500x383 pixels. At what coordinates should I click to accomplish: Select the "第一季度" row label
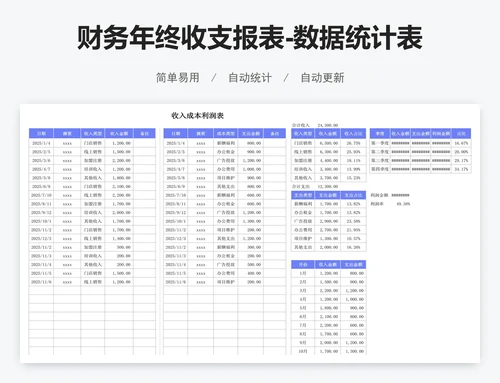[380, 143]
